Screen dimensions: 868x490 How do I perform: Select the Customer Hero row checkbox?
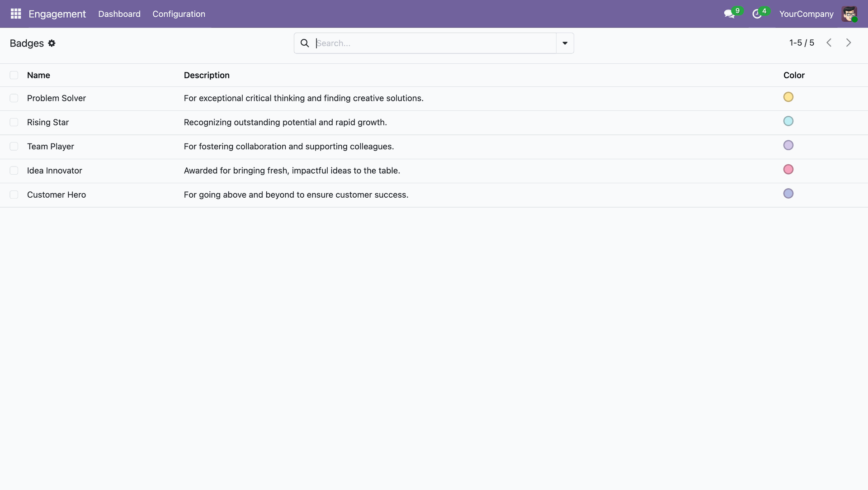(x=14, y=195)
